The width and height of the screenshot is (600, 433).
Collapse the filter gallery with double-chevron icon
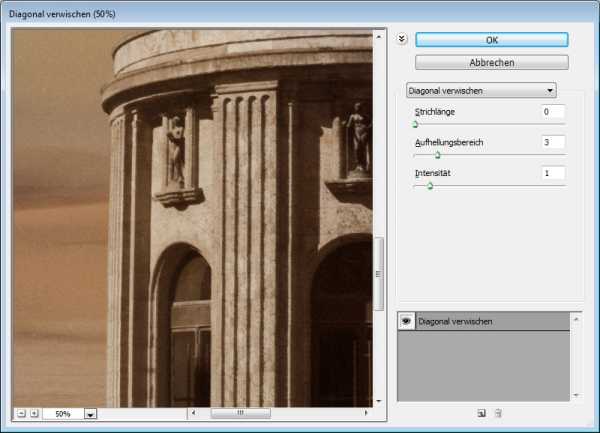[x=402, y=39]
